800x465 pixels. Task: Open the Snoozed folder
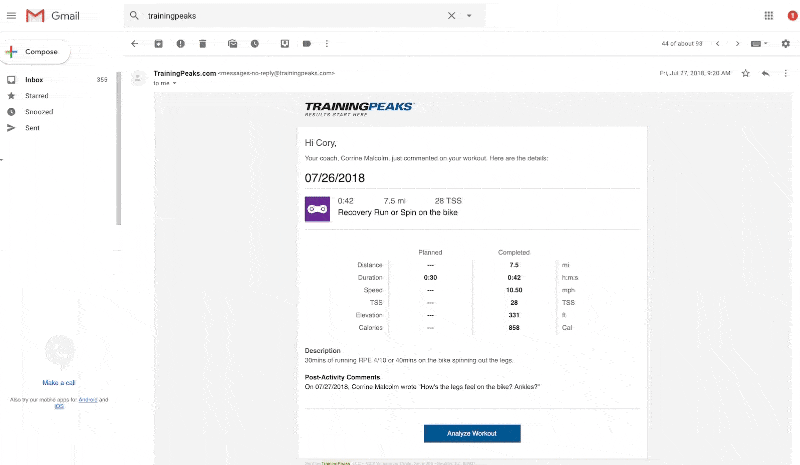(x=39, y=112)
